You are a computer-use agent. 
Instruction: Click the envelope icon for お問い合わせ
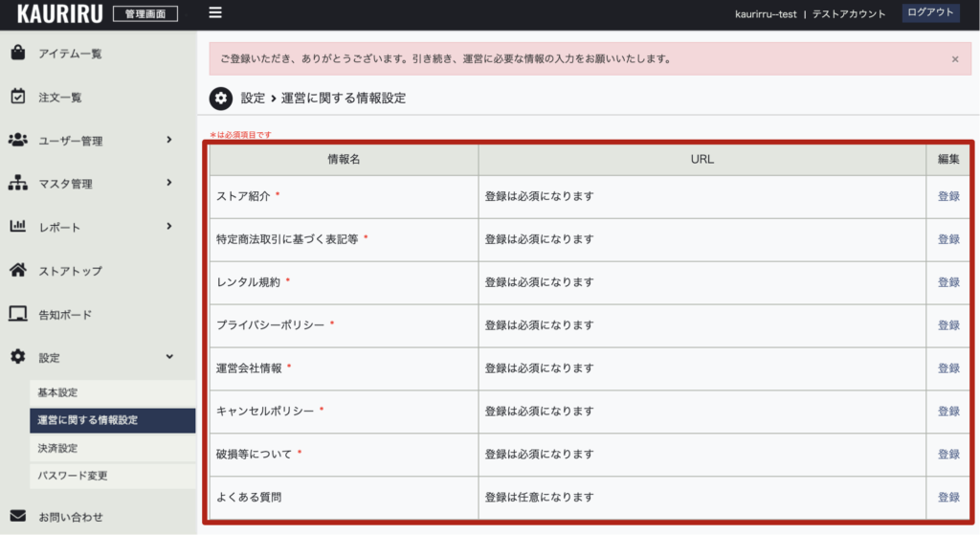coord(17,516)
